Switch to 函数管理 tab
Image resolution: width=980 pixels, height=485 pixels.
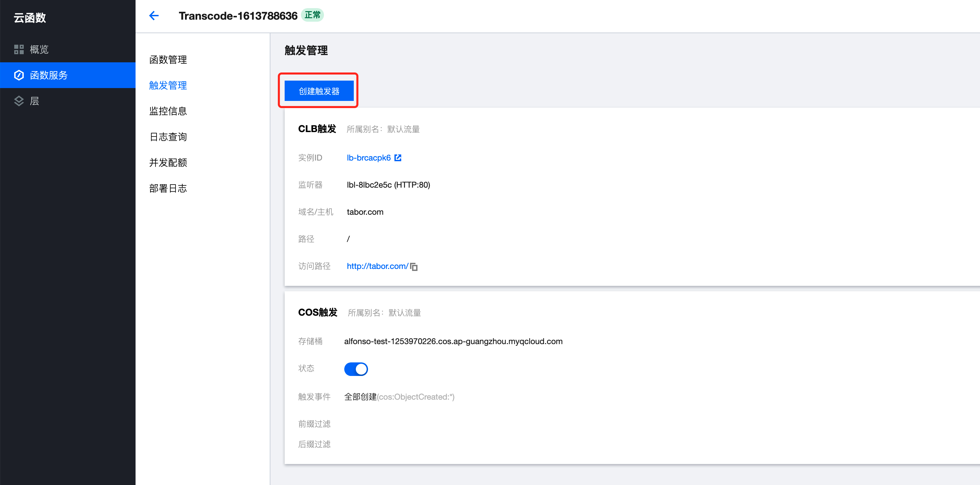(x=168, y=60)
